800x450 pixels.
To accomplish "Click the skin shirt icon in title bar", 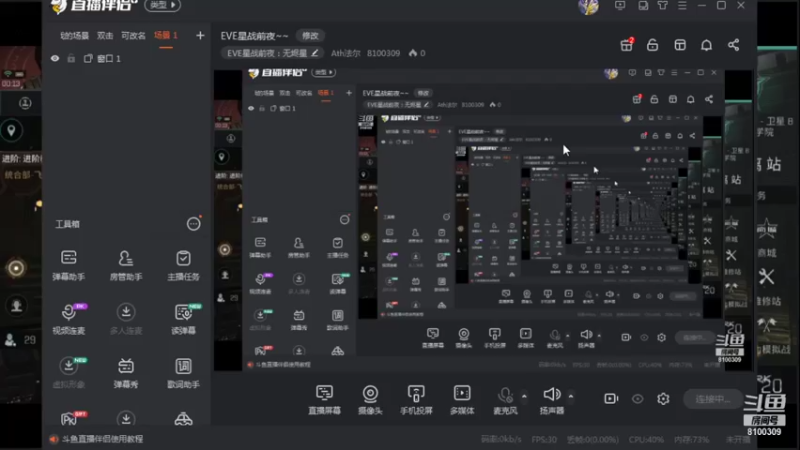I will pos(662,6).
